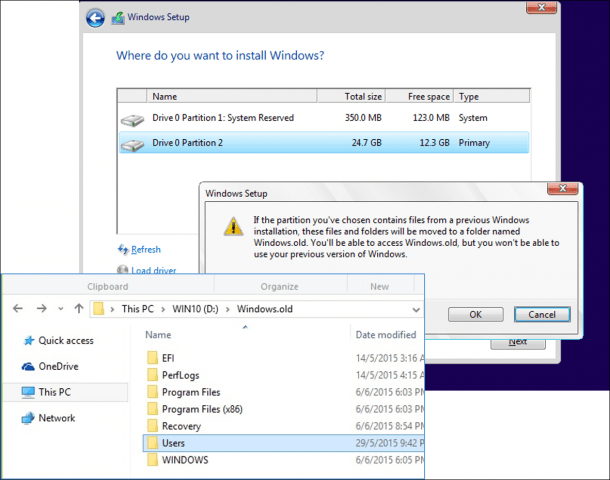Image resolution: width=610 pixels, height=480 pixels.
Task: Click the Organize ribbon group label
Action: 279,287
